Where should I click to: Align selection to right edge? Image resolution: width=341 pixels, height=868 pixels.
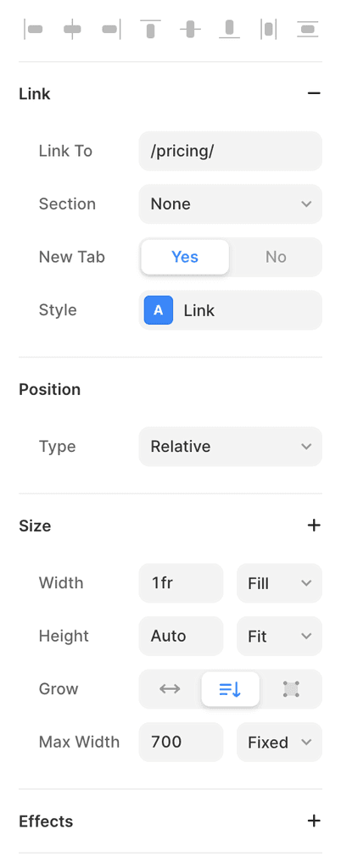111,30
